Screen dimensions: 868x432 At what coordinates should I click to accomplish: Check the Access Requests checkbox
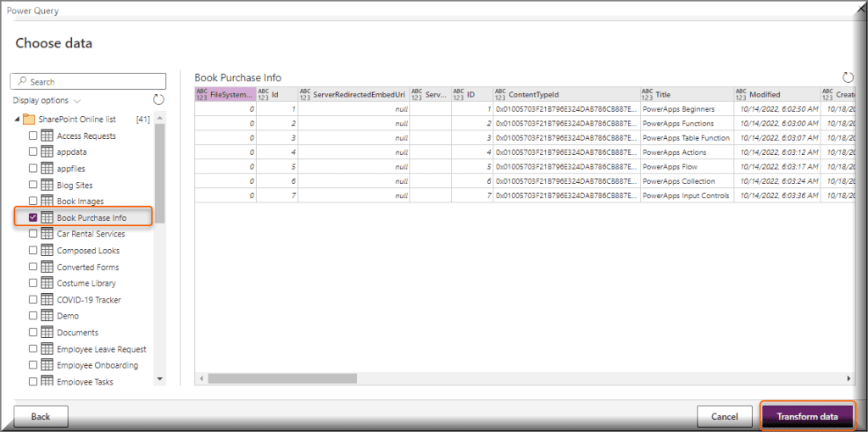pyautogui.click(x=33, y=136)
